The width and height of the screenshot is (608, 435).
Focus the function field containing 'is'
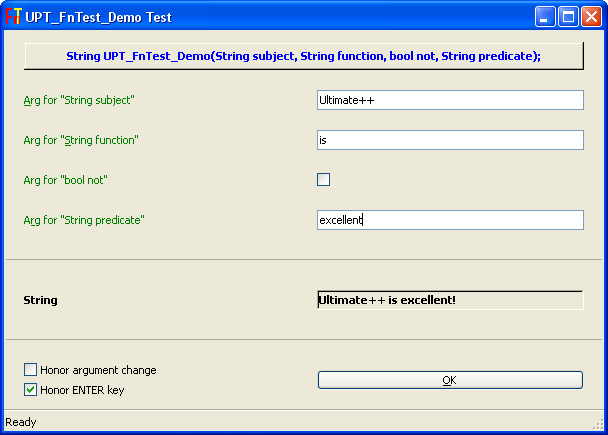point(449,140)
